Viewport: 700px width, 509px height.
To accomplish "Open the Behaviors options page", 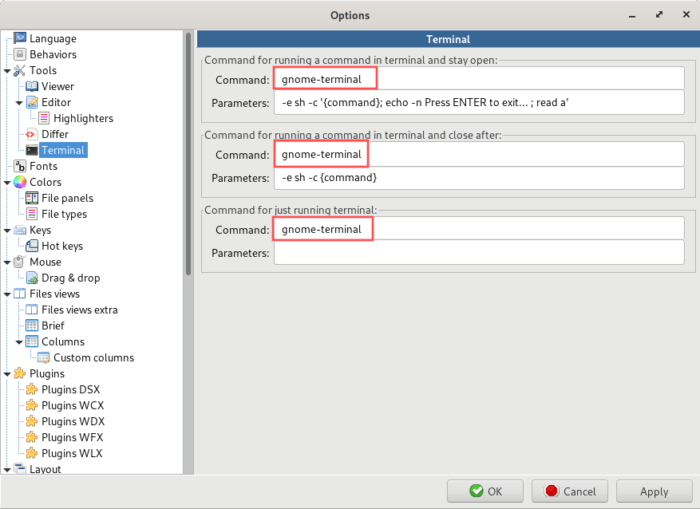I will click(53, 54).
